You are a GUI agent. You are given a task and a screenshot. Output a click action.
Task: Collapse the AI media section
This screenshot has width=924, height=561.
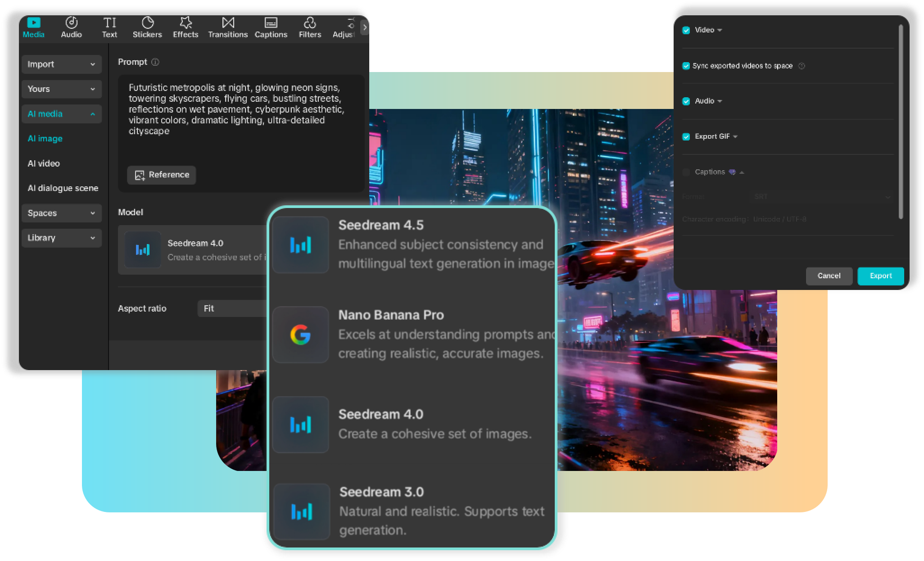click(62, 113)
